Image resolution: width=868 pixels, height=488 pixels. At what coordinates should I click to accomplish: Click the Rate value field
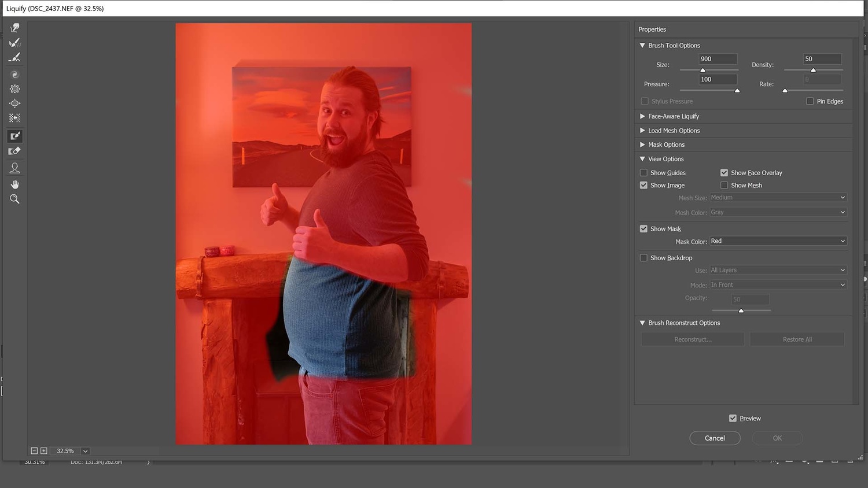click(x=822, y=79)
